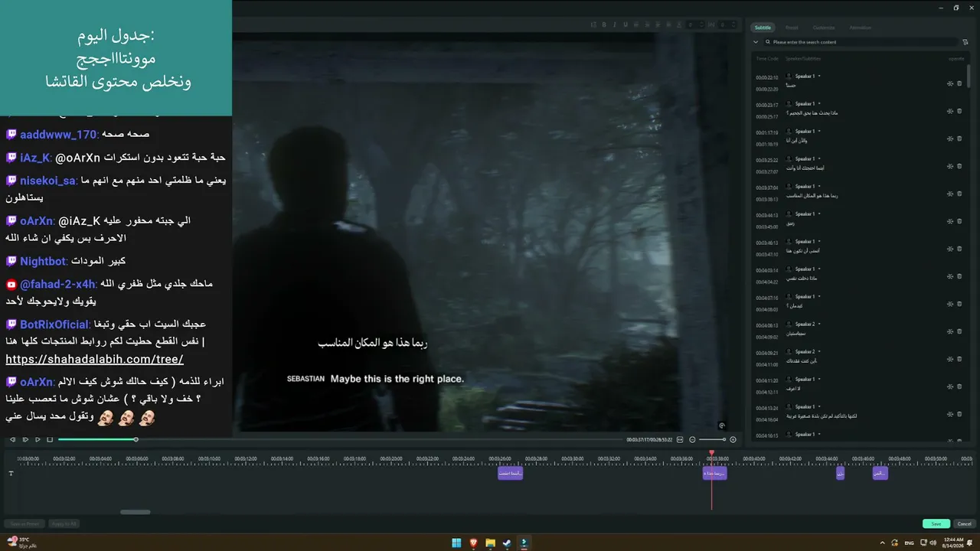Select the start time code 00:04:03:14
Image resolution: width=980 pixels, height=551 pixels.
pos(766,270)
